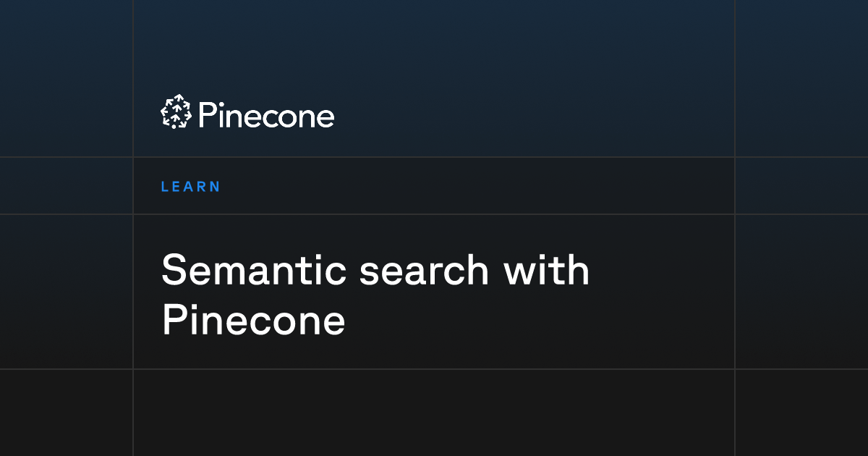The width and height of the screenshot is (868, 456).
Task: Click the empty bottom-right corner grid cell
Action: tap(801, 413)
